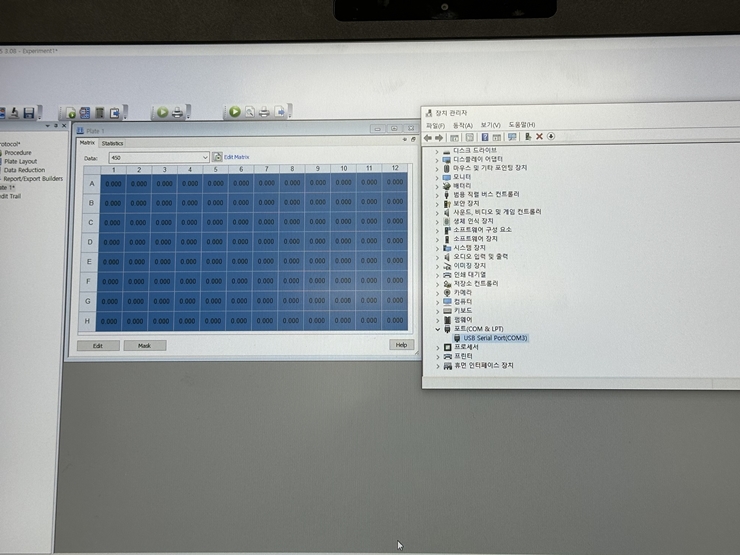Viewport: 740px width, 555px height.
Task: Click the blue help icon in Device Manager
Action: point(484,137)
